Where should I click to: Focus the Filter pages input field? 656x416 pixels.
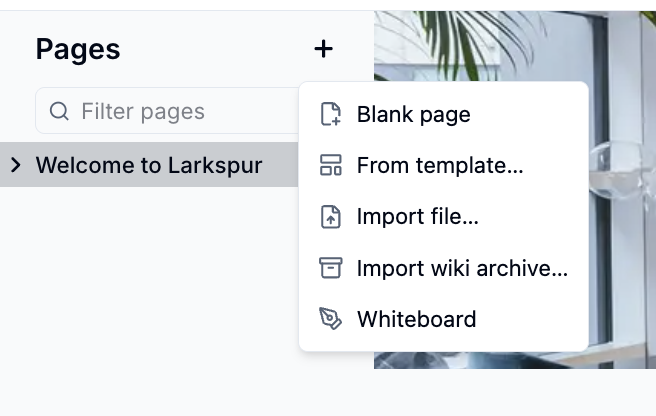coord(167,111)
